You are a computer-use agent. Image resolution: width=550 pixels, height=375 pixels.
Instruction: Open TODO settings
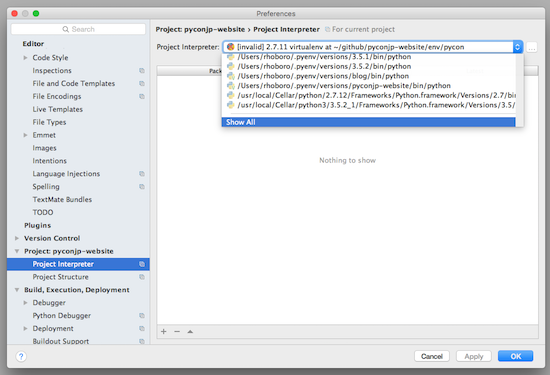43,212
